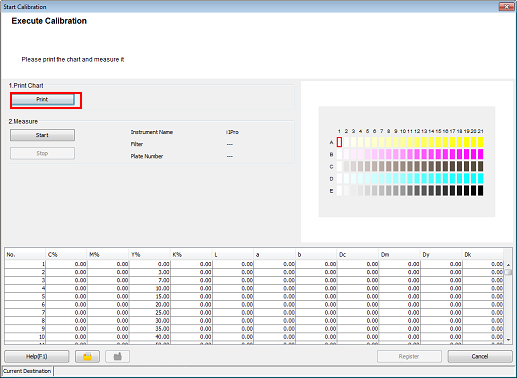The image size is (517, 378).
Task: Click the L column header
Action: click(x=233, y=255)
